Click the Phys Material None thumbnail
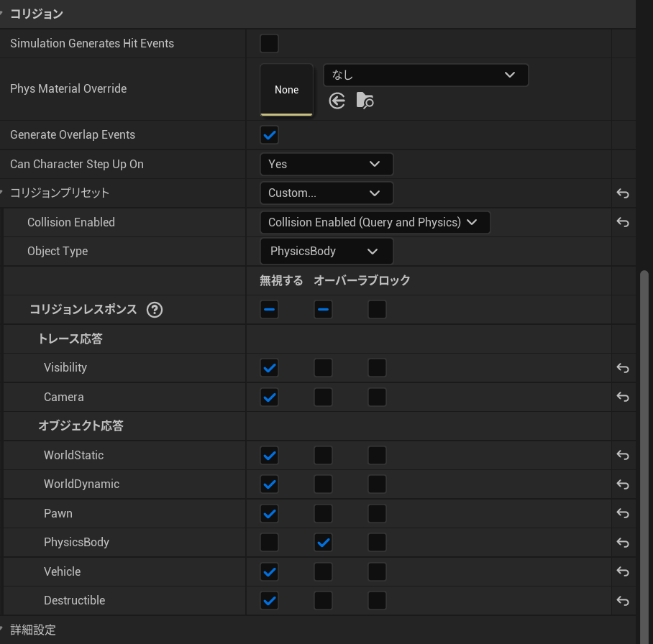The height and width of the screenshot is (644, 653). 286,90
